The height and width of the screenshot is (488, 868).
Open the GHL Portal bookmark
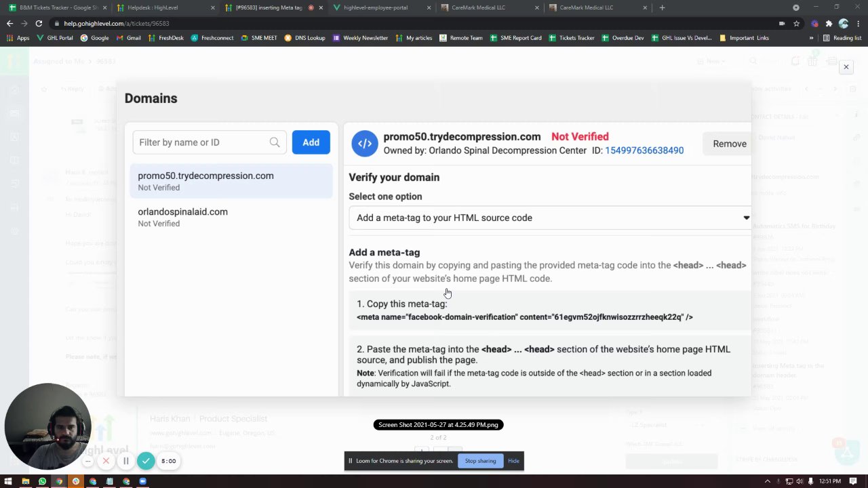[x=55, y=38]
